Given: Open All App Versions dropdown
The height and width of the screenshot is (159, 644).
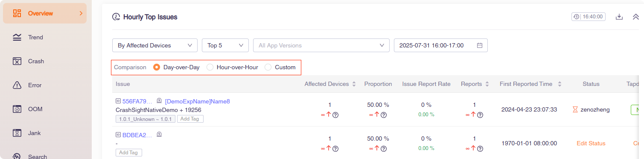Looking at the screenshot, I should 321,45.
